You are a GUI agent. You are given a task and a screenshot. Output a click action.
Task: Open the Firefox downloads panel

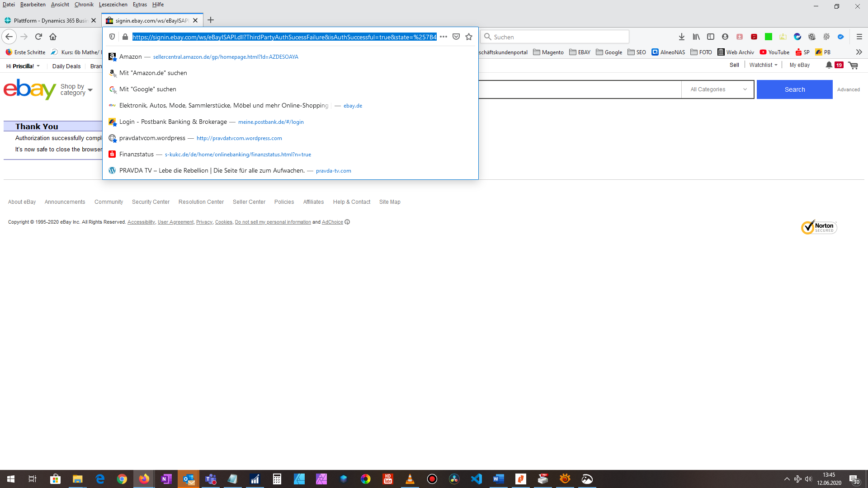(x=682, y=37)
